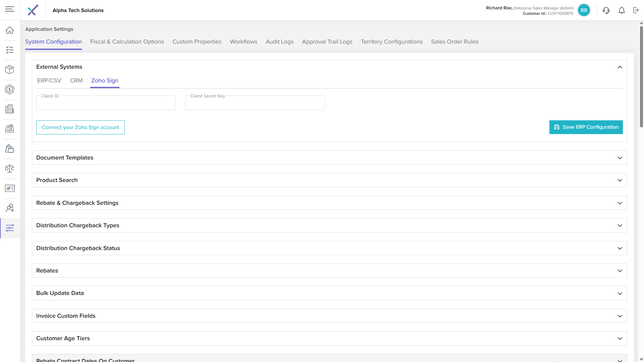The width and height of the screenshot is (644, 362).
Task: Open the package box sidebar icon
Action: pyautogui.click(x=10, y=69)
